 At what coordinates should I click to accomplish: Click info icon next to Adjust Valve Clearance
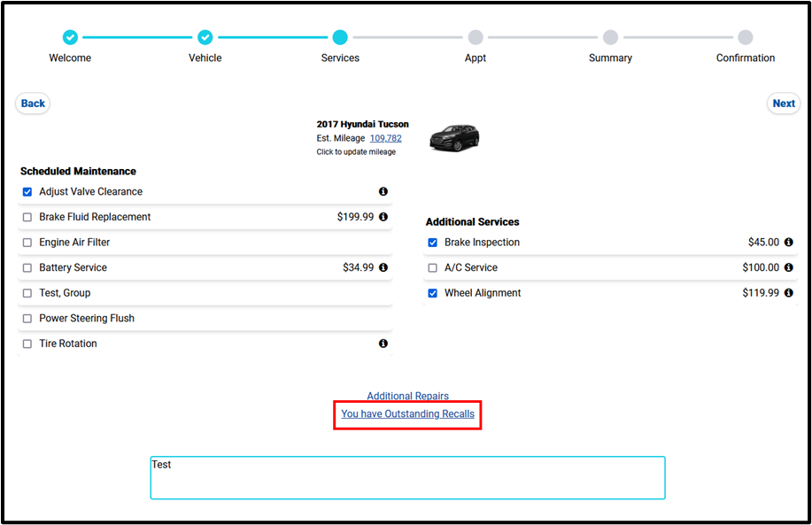383,191
